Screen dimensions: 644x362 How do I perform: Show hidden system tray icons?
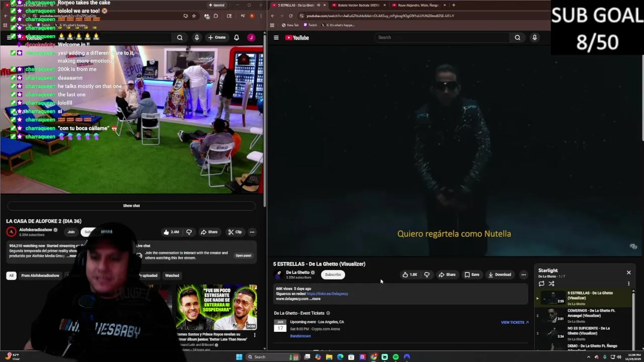click(589, 357)
